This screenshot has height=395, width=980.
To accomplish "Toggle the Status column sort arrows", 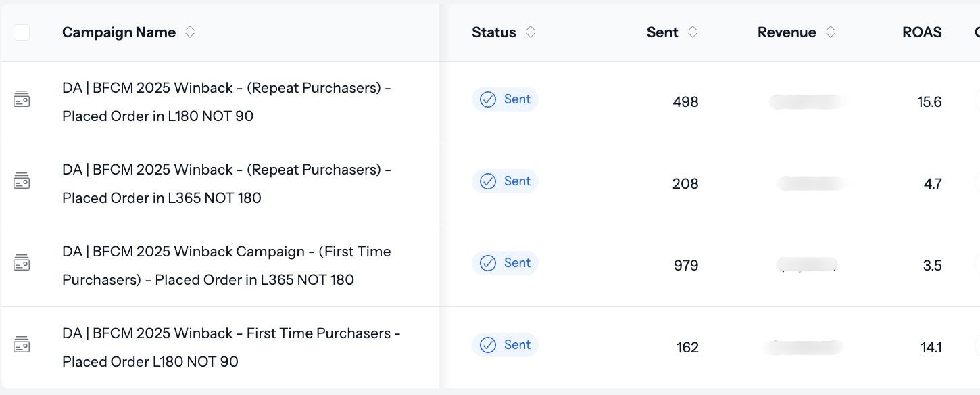I will tap(531, 32).
